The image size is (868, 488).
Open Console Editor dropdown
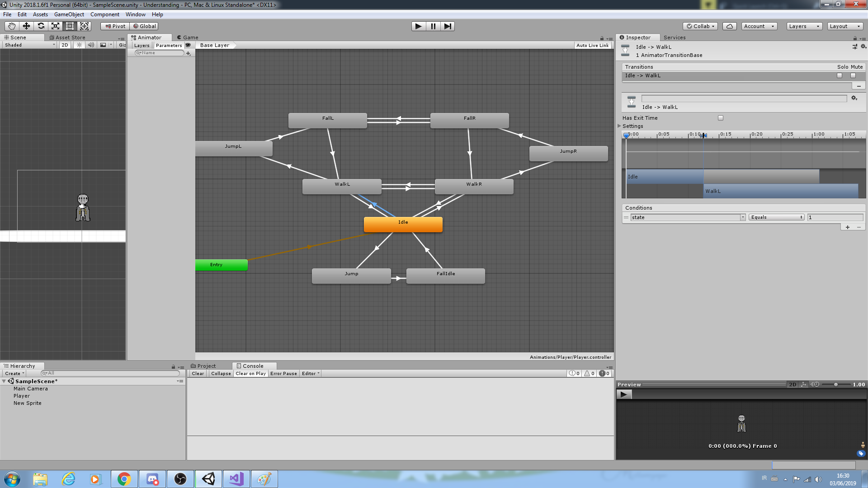(x=311, y=373)
